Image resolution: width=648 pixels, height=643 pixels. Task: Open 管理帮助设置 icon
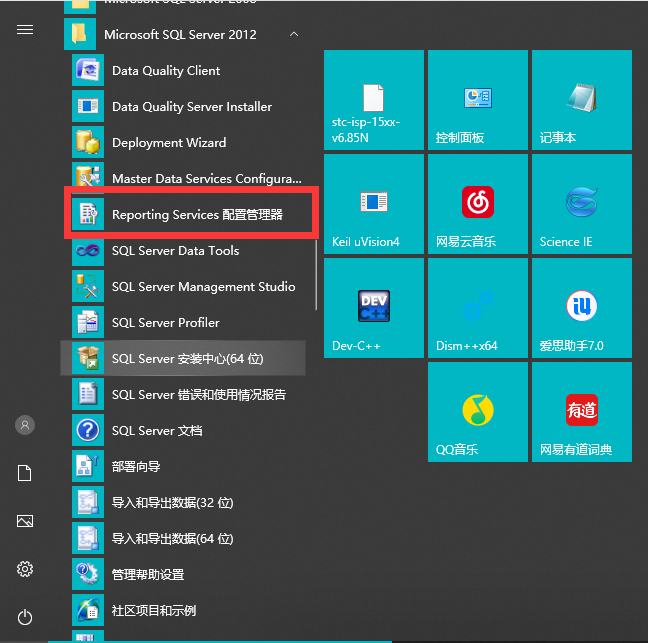pyautogui.click(x=88, y=574)
